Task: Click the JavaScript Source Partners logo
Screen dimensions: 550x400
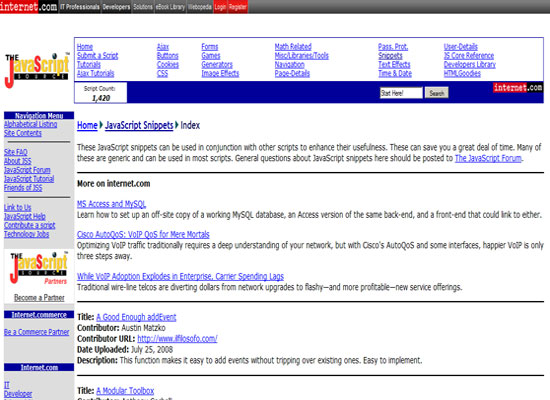Action: point(39,268)
